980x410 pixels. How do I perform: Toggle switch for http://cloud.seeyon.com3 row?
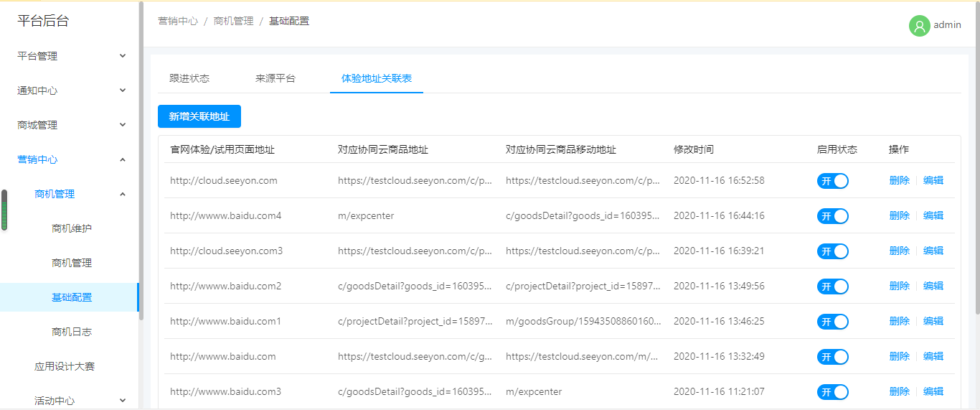pyautogui.click(x=833, y=251)
